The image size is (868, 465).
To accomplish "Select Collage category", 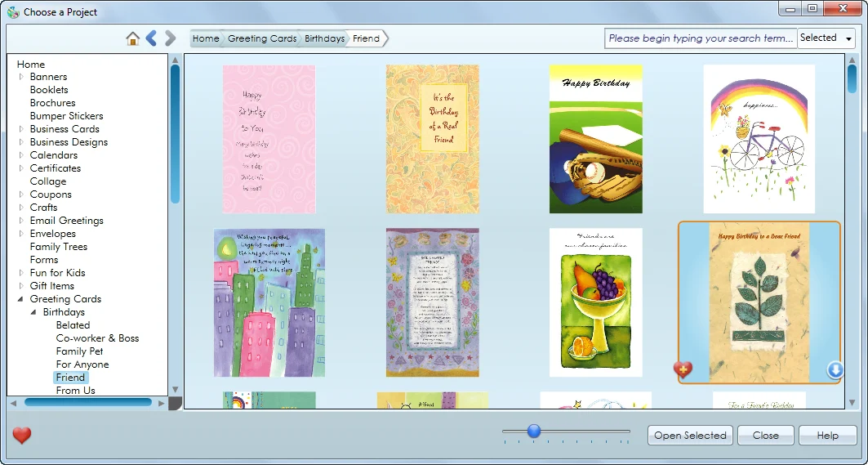I will [x=48, y=181].
